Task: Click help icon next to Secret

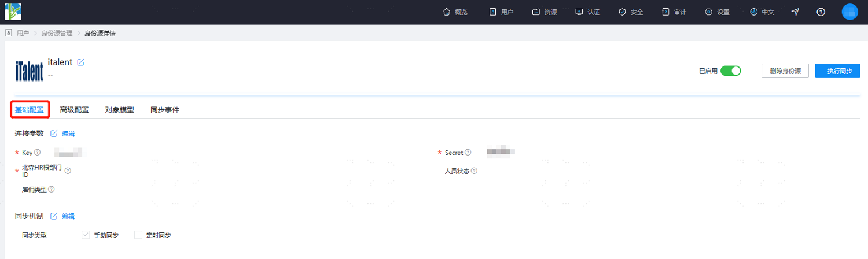Action: click(x=468, y=153)
